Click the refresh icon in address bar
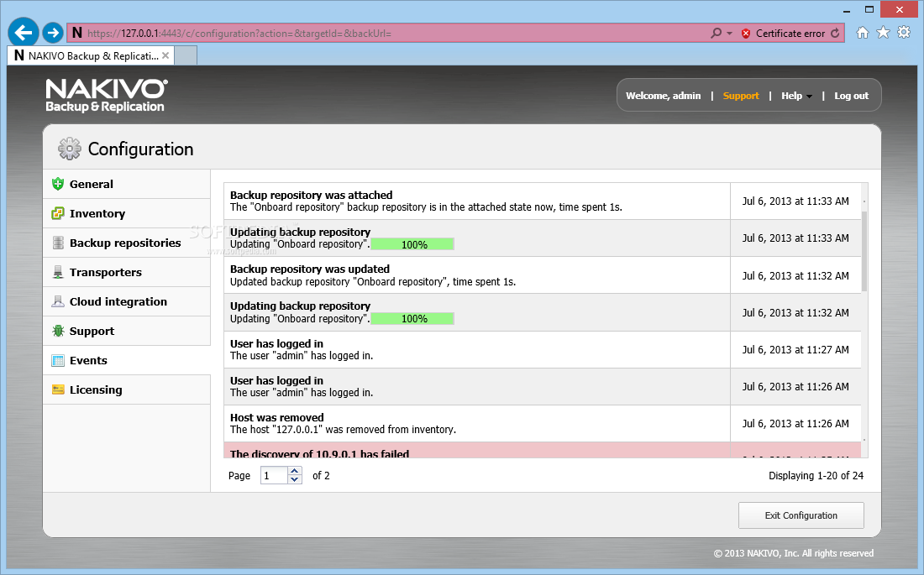 coord(835,33)
